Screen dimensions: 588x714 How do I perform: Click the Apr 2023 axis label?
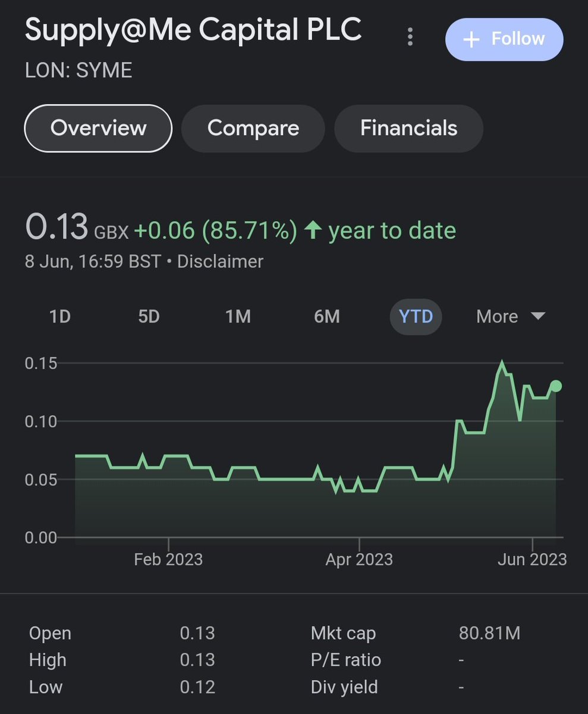(359, 559)
